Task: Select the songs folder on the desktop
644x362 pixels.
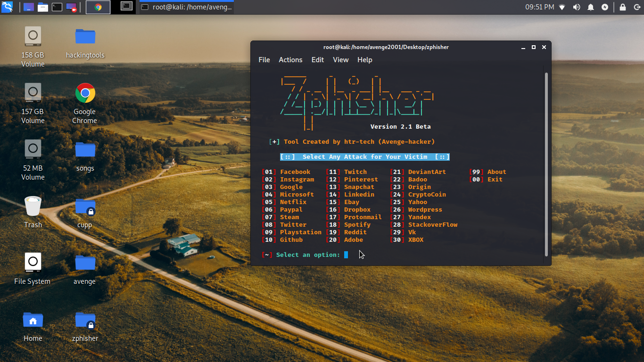Action: tap(85, 156)
